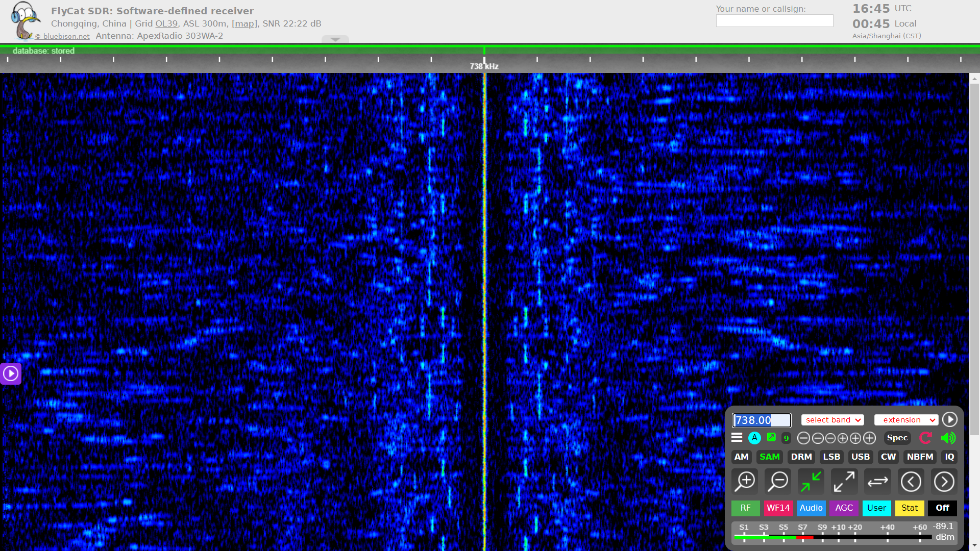Viewport: 980px width, 551px height.
Task: Open the select band dropdown
Action: tap(832, 420)
